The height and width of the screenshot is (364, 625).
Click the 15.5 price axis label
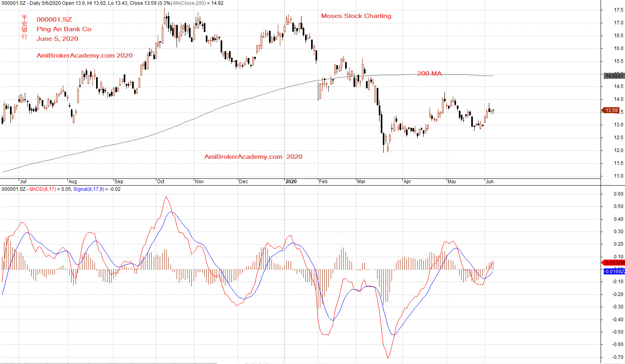619,62
